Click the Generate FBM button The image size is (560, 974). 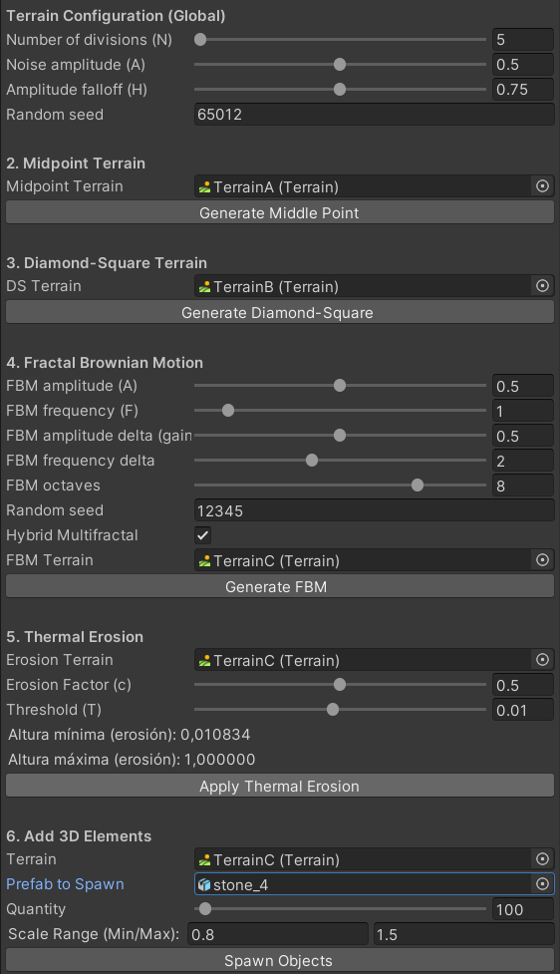click(x=279, y=586)
